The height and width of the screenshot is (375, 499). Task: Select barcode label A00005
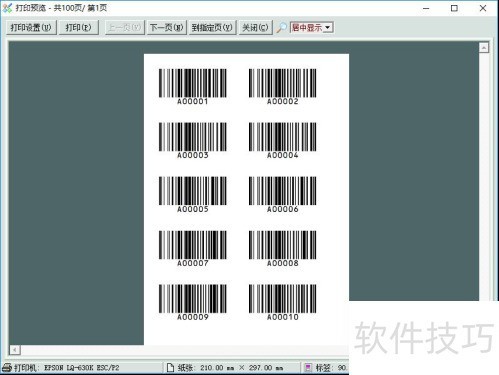tap(193, 195)
